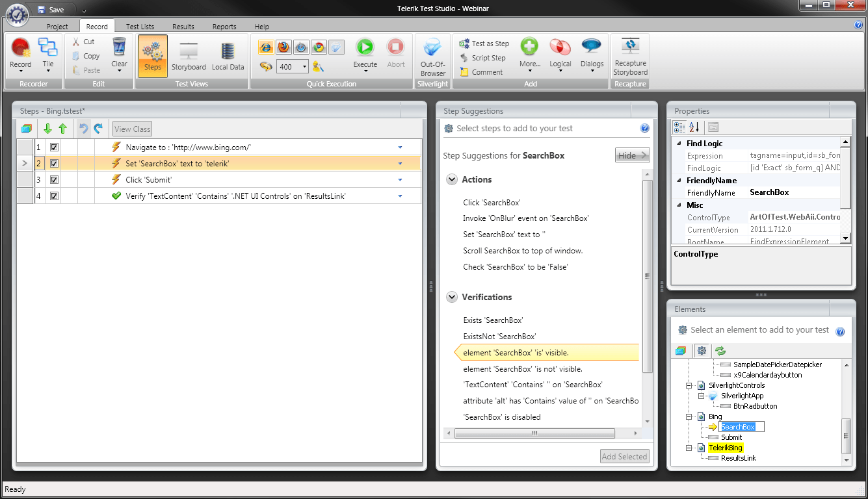Undo last step change

click(x=83, y=129)
